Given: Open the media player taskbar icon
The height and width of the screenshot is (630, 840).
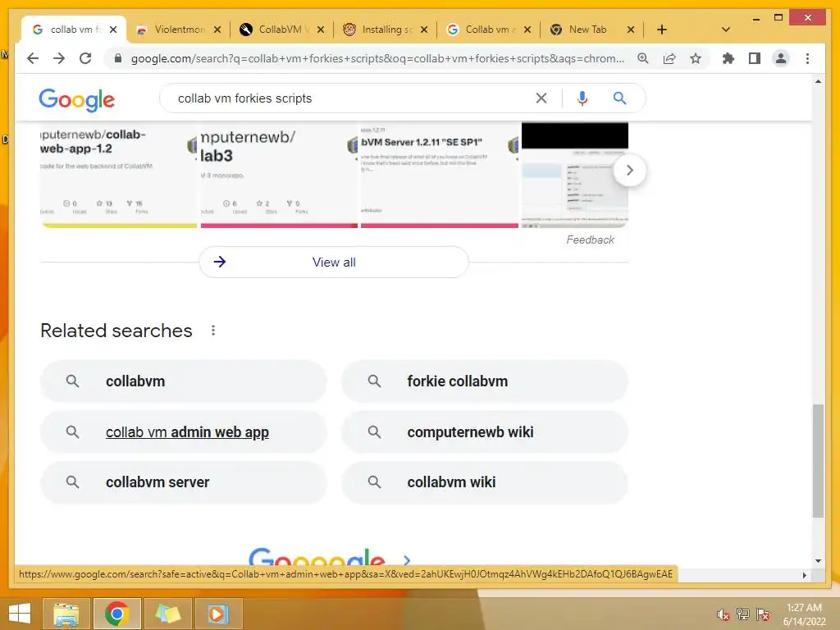Looking at the screenshot, I should (x=217, y=614).
